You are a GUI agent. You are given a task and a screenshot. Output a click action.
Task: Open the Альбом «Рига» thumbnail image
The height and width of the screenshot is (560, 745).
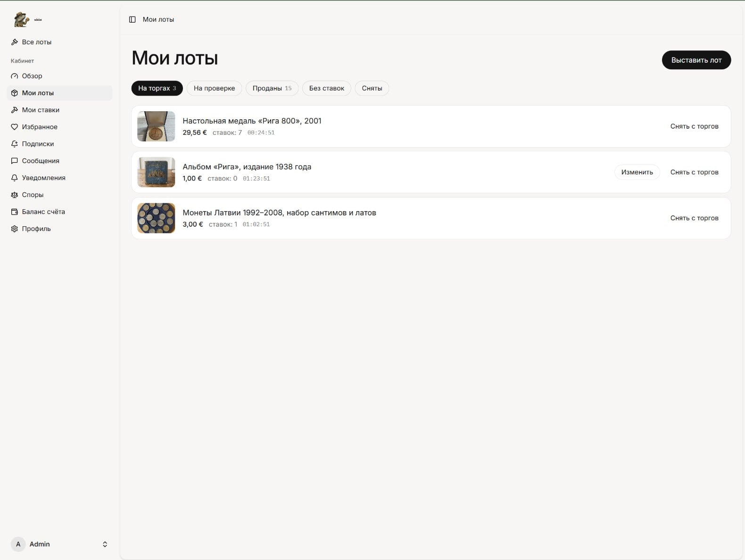tap(156, 172)
